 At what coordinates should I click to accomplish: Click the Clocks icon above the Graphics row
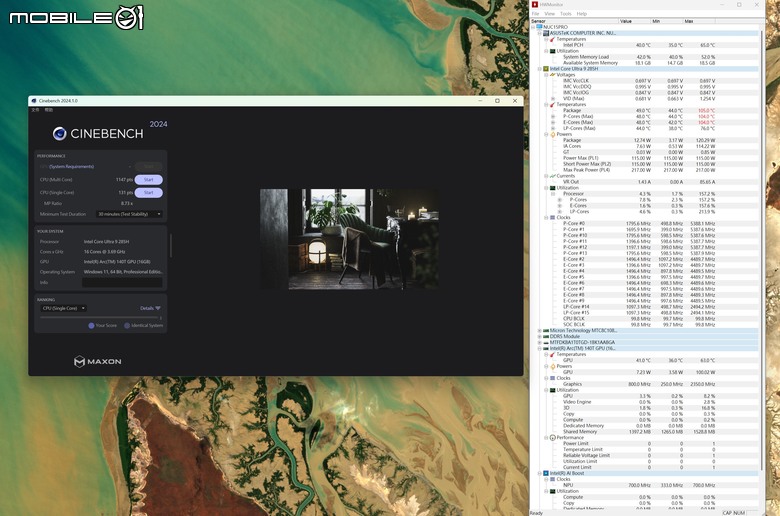coord(552,378)
